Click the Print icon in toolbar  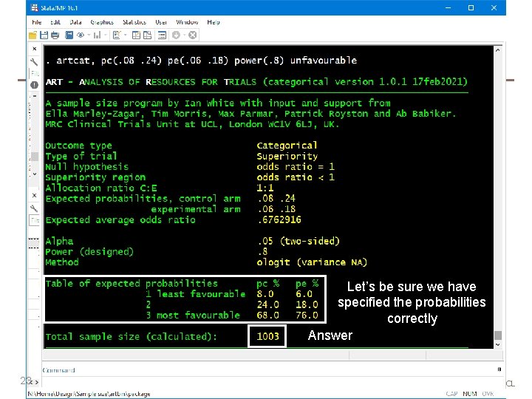click(55, 35)
